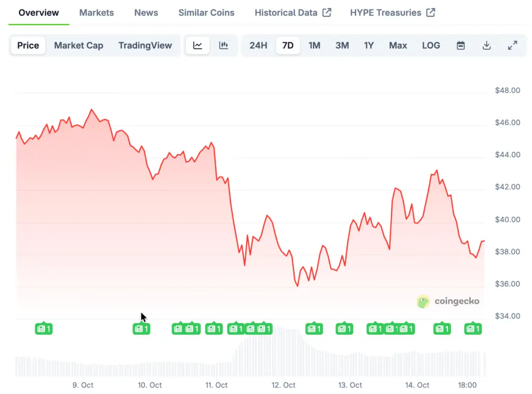Click the news marker near 18:00
Image resolution: width=532 pixels, height=394 pixels.
[473, 329]
